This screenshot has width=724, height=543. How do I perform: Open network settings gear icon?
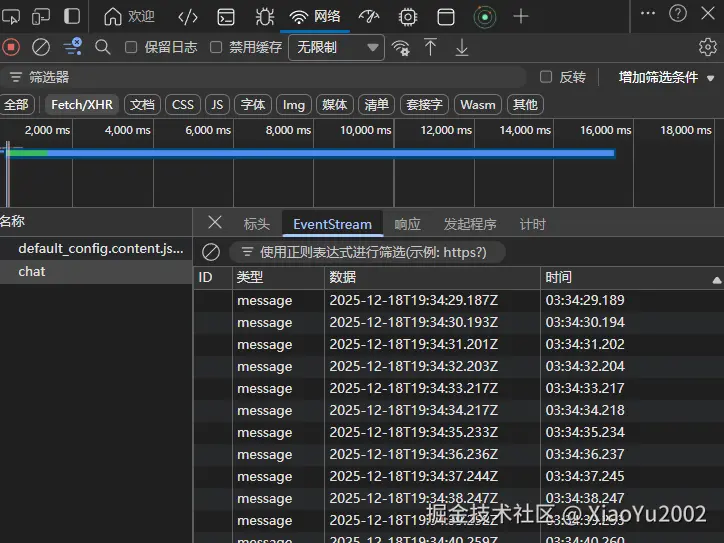click(708, 47)
